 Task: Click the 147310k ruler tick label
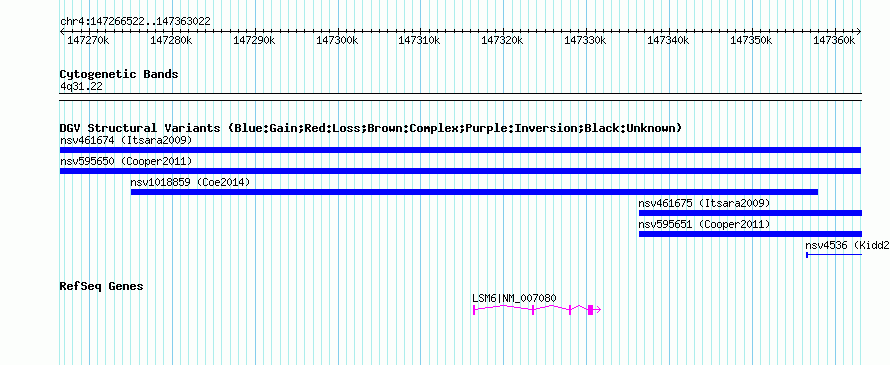419,41
